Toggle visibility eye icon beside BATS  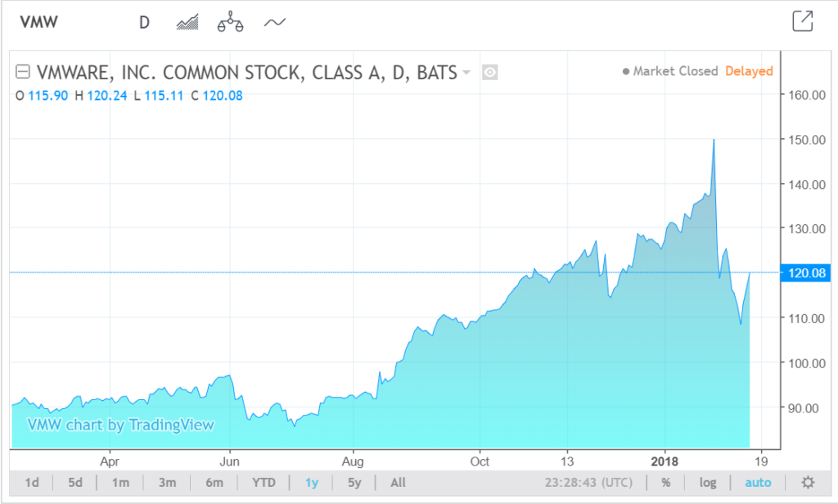coord(490,72)
